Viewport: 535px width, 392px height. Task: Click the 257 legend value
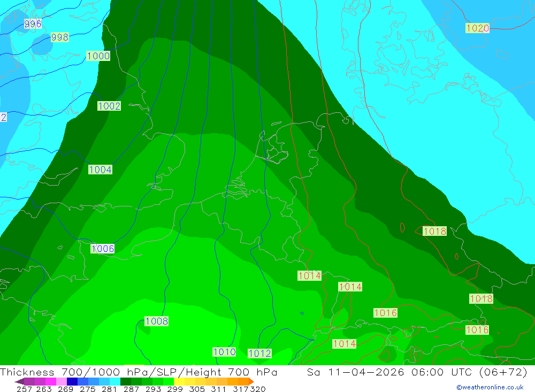click(x=24, y=389)
